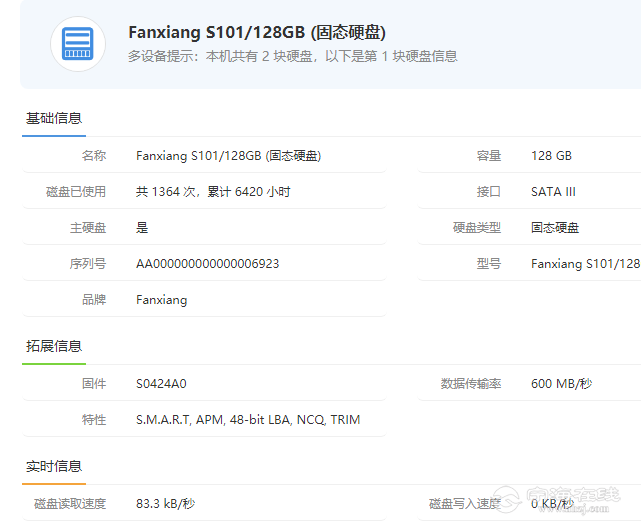Select the value 共 1364 次，累计 6420 小时
Screen dimensions: 641x528
[x=213, y=192]
